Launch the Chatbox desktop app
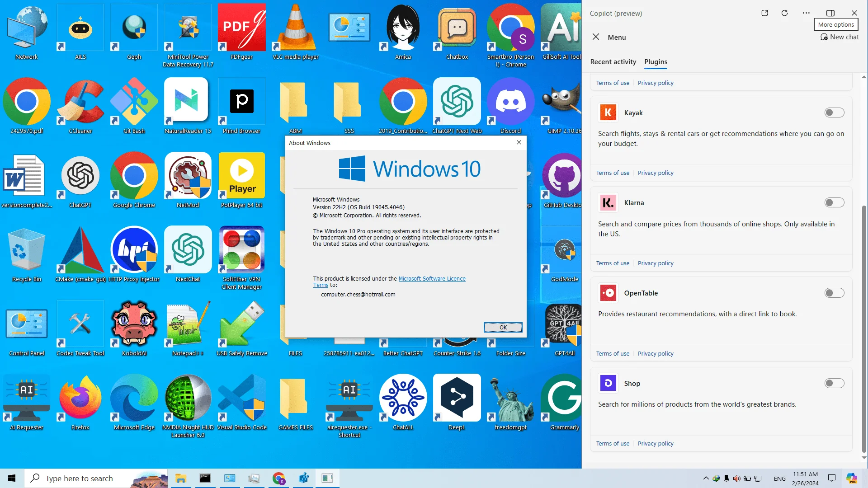868x488 pixels. tap(457, 32)
